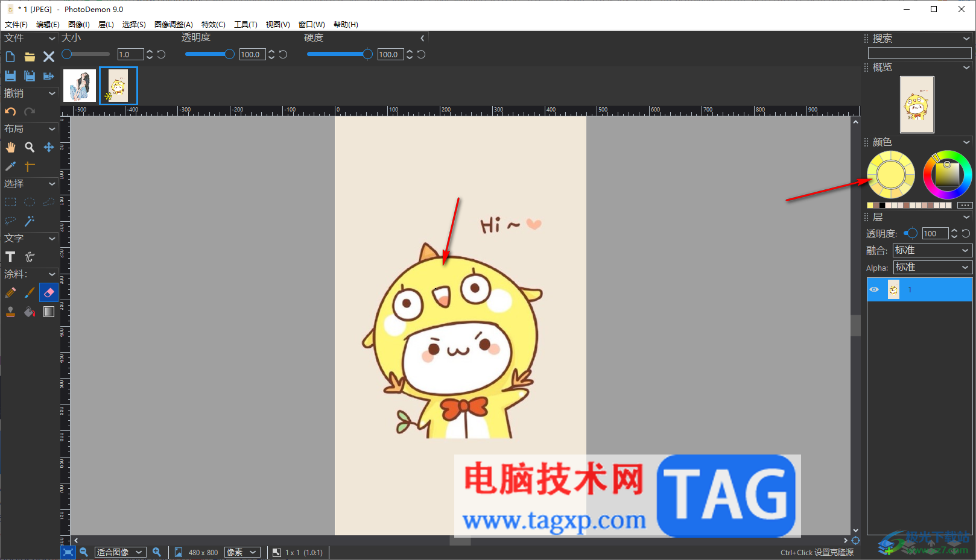
Task: Select the Hand pan tool
Action: pyautogui.click(x=10, y=147)
